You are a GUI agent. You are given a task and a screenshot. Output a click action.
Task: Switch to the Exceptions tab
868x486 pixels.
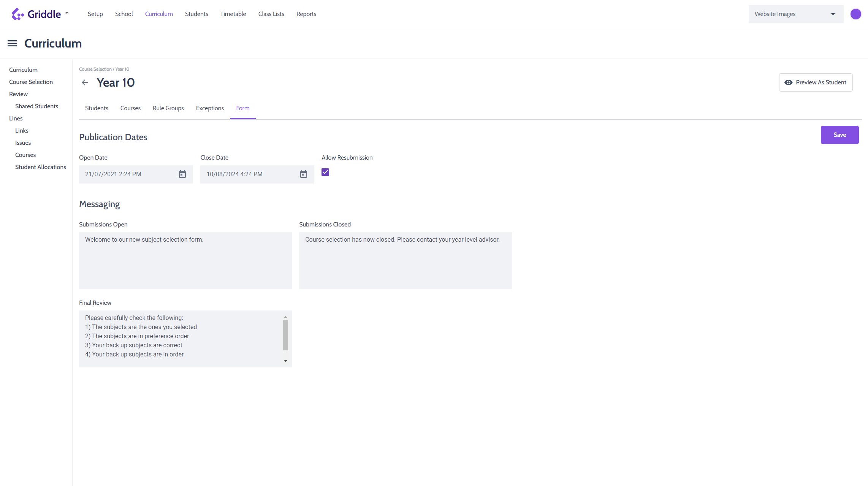tap(210, 108)
